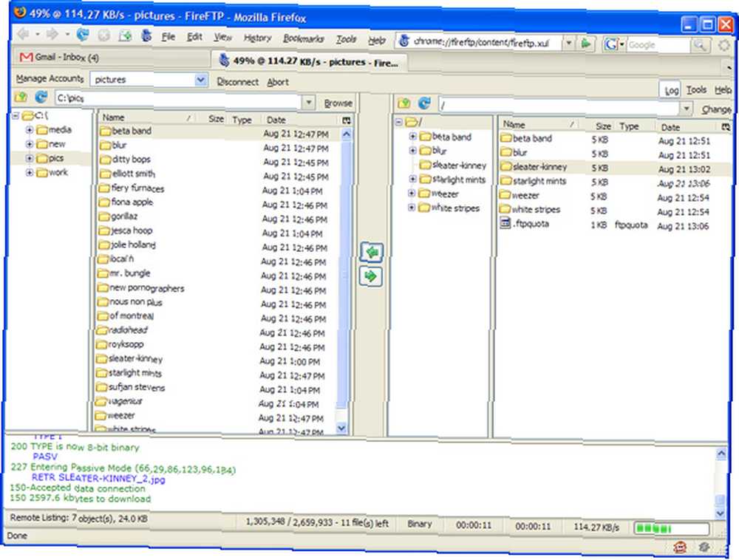Viewport: 739px width, 560px height.
Task: Open the pictures account dropdown
Action: [200, 80]
